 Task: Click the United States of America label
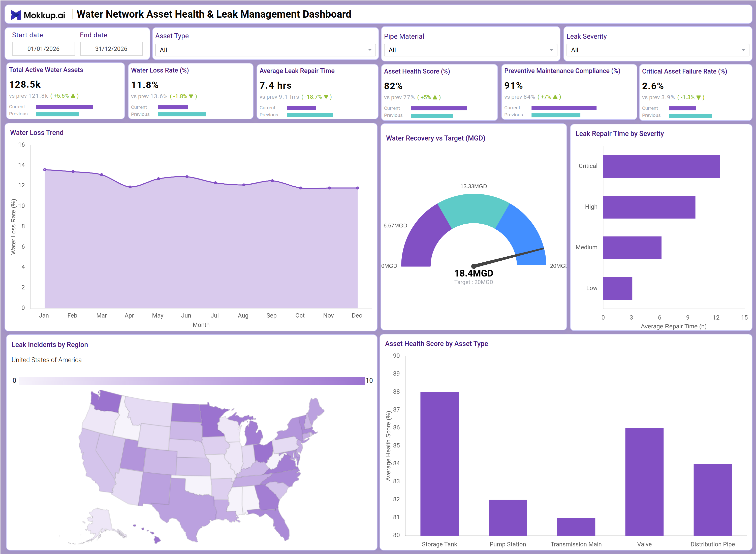pyautogui.click(x=46, y=360)
